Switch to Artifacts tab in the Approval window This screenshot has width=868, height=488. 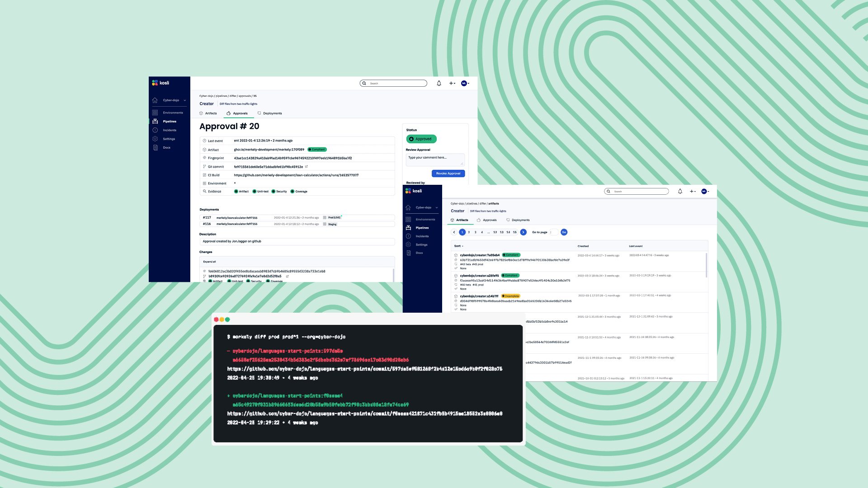click(208, 113)
